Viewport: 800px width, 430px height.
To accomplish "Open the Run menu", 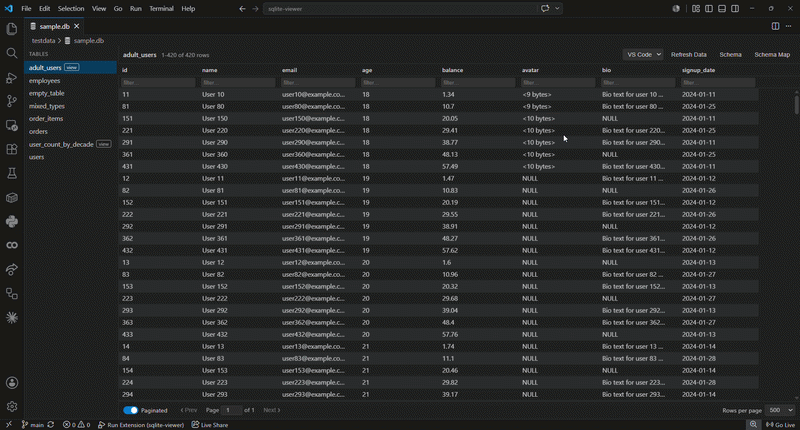I will pyautogui.click(x=135, y=9).
